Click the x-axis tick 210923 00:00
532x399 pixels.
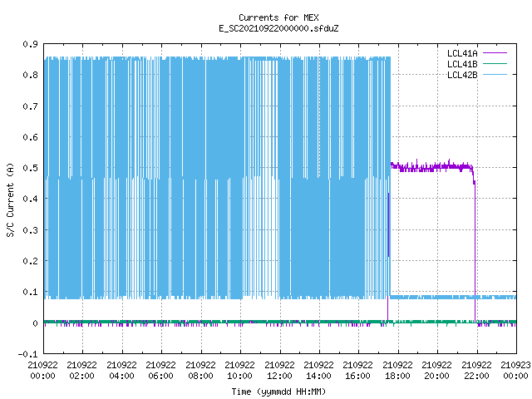[x=515, y=371]
